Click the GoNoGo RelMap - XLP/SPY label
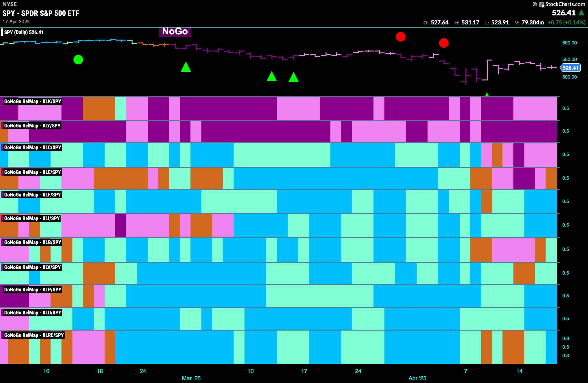Image resolution: width=588 pixels, height=383 pixels. (33, 290)
